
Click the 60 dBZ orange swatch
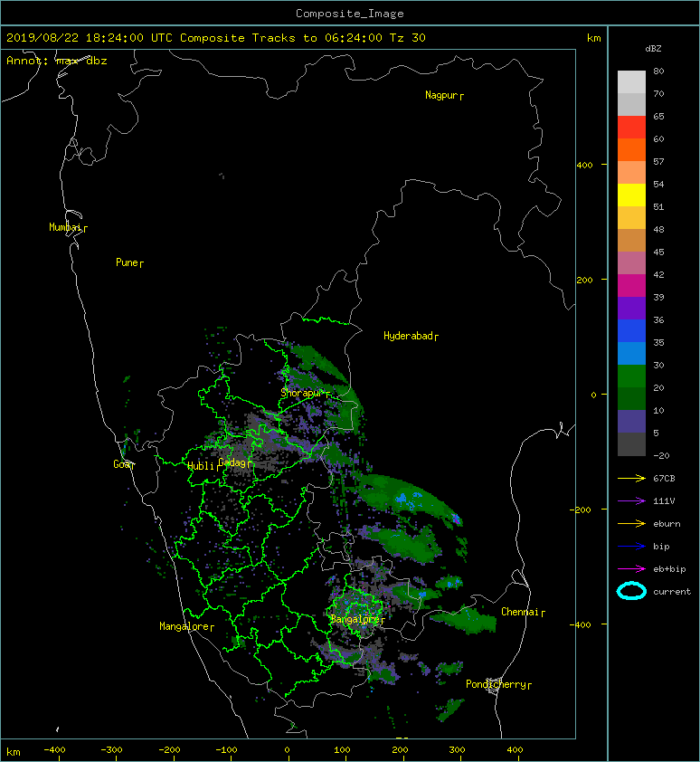pyautogui.click(x=631, y=149)
